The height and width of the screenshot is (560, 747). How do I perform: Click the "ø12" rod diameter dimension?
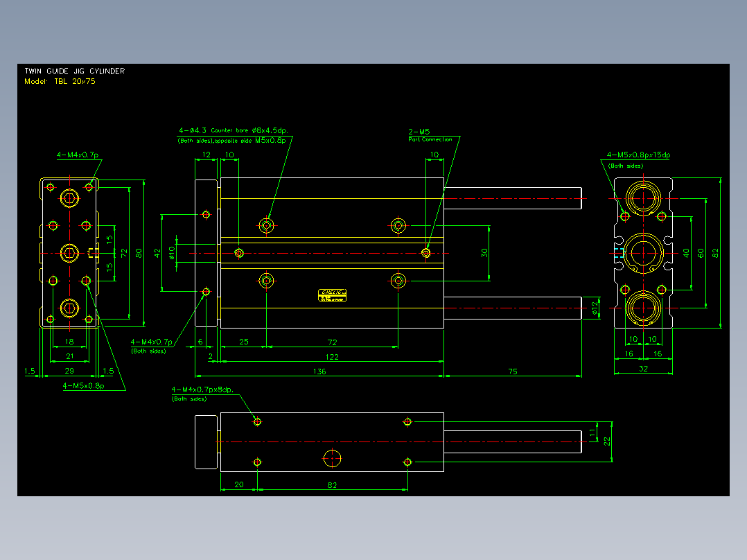pos(595,308)
